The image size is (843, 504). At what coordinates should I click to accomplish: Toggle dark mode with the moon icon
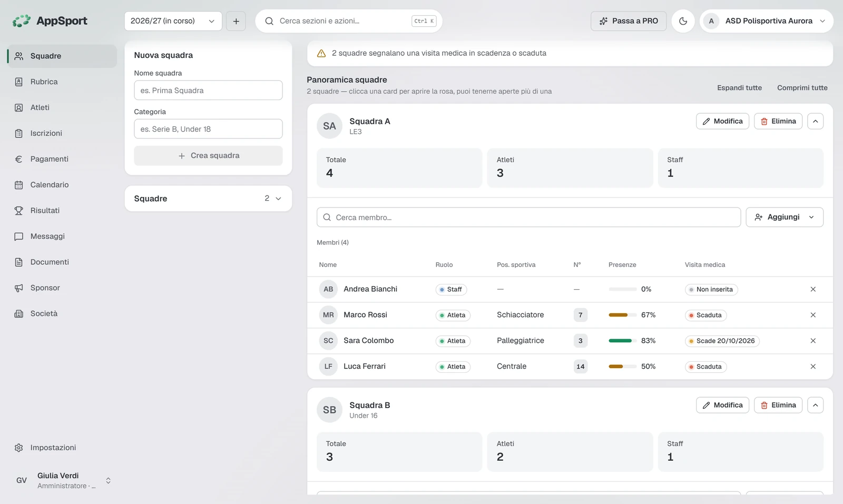pyautogui.click(x=683, y=21)
